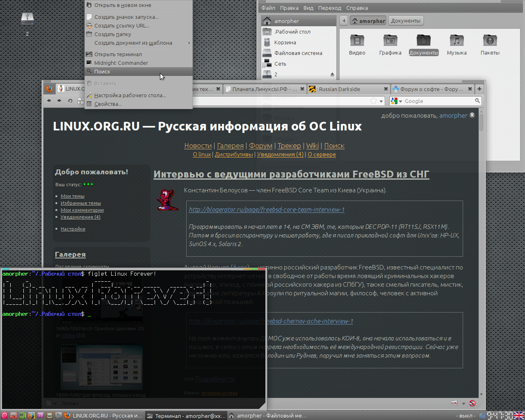Switch to the Russian Darkside tab
This screenshot has height=420, width=525.
tap(339, 89)
